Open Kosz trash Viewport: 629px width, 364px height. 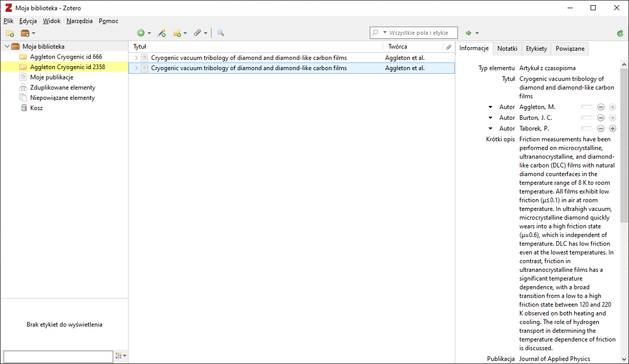point(36,108)
